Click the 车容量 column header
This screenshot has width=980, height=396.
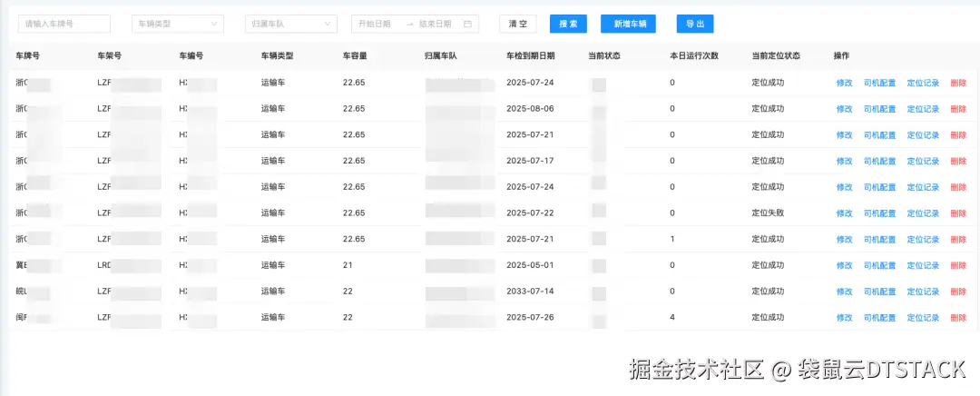click(x=355, y=55)
